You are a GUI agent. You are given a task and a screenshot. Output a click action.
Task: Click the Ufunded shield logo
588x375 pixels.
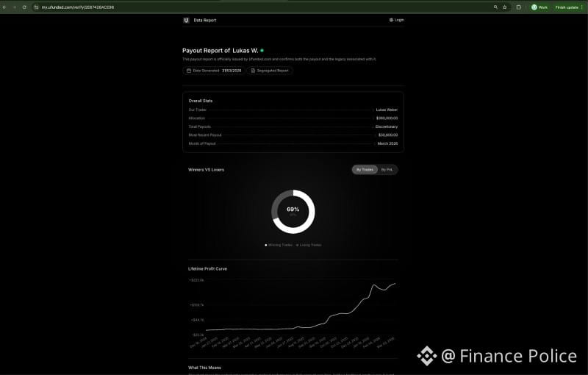pyautogui.click(x=186, y=21)
